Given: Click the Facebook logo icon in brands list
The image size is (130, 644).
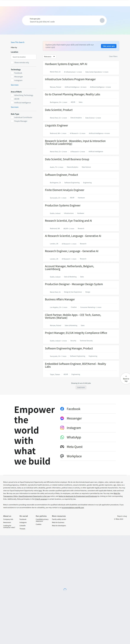Looking at the screenshot, I should 62,409.
